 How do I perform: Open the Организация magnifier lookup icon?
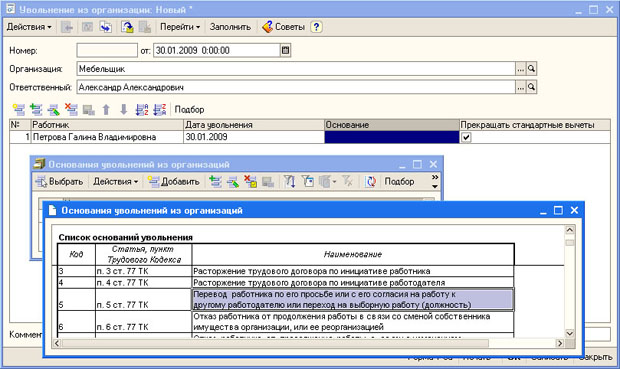click(531, 68)
